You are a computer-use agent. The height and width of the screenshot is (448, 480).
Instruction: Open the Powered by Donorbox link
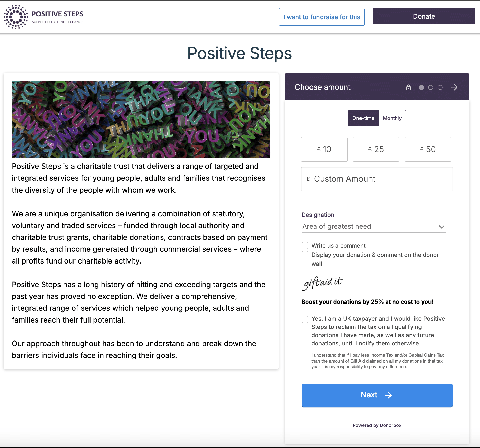pyautogui.click(x=377, y=425)
